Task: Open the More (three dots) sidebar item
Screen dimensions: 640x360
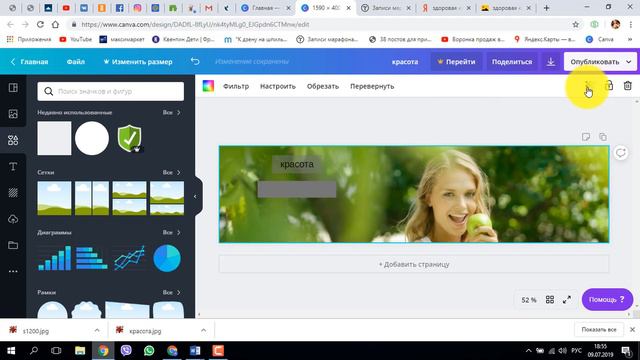Action: 13,271
